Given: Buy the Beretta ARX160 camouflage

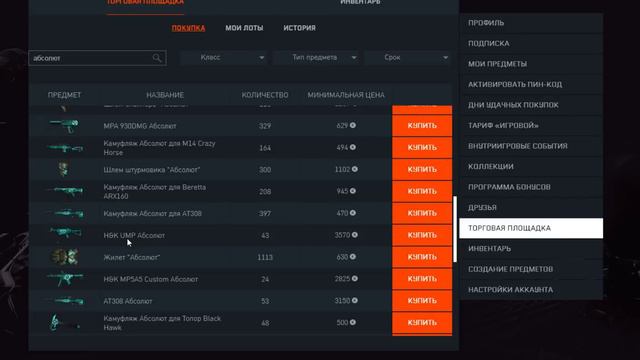Looking at the screenshot, I should (422, 191).
